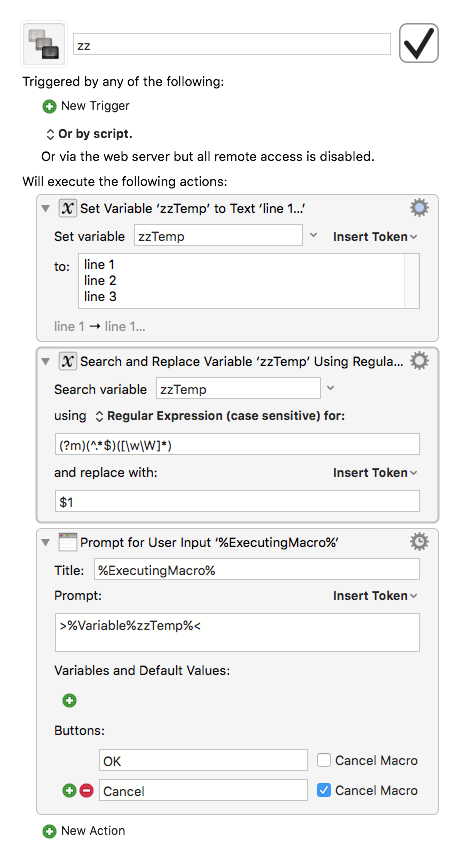
Task: Open the 'Or by script' popup selector
Action: pyautogui.click(x=88, y=134)
